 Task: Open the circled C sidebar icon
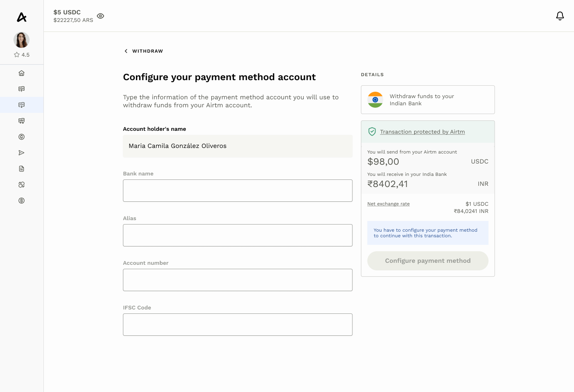click(22, 137)
